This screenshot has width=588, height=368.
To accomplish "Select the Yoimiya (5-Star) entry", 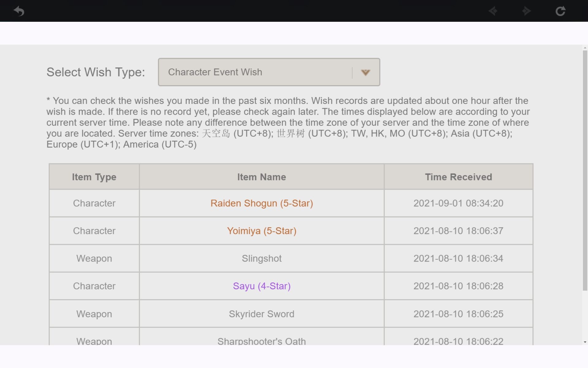I will tap(262, 231).
